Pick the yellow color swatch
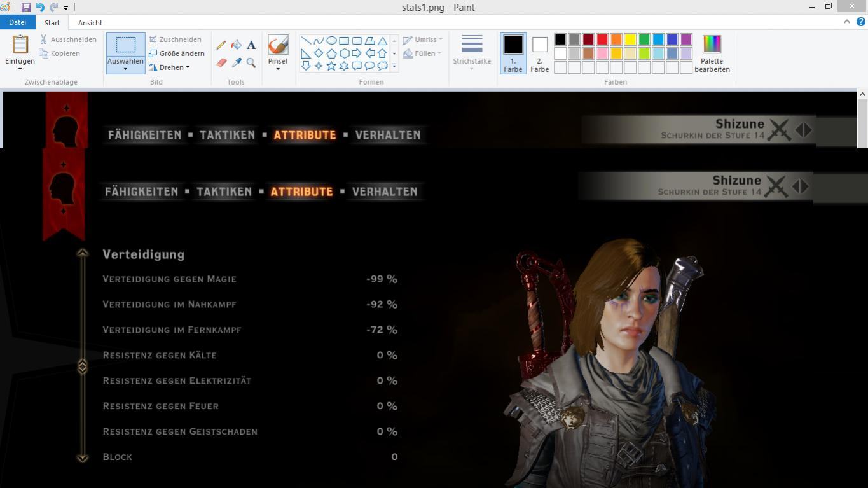This screenshot has width=868, height=488. [630, 39]
